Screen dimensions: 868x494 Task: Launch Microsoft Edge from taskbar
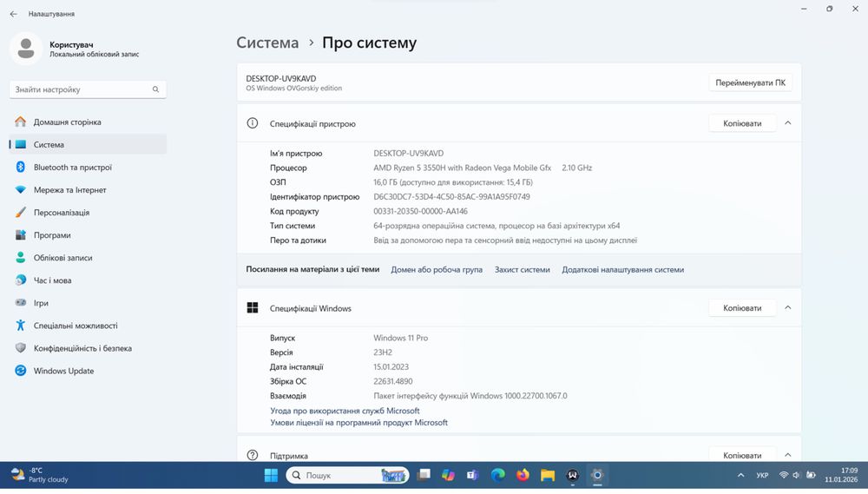coord(497,475)
